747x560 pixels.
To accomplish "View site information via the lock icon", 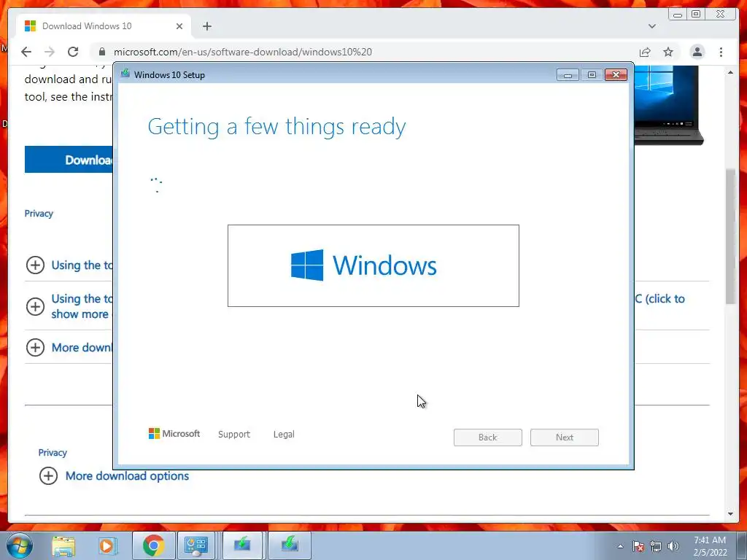I will pyautogui.click(x=101, y=52).
